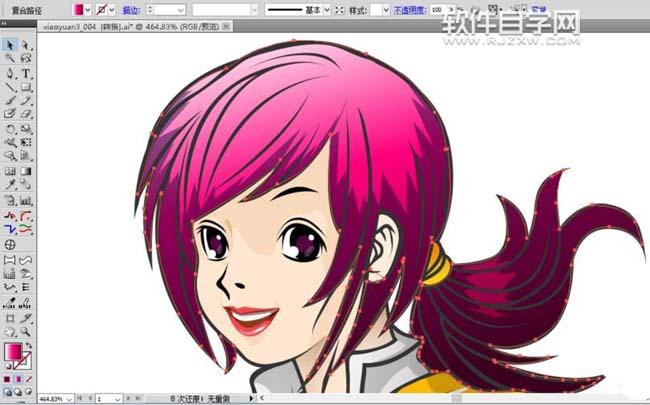Click the fill color swatch in toolbox
650x405 pixels.
[13, 351]
